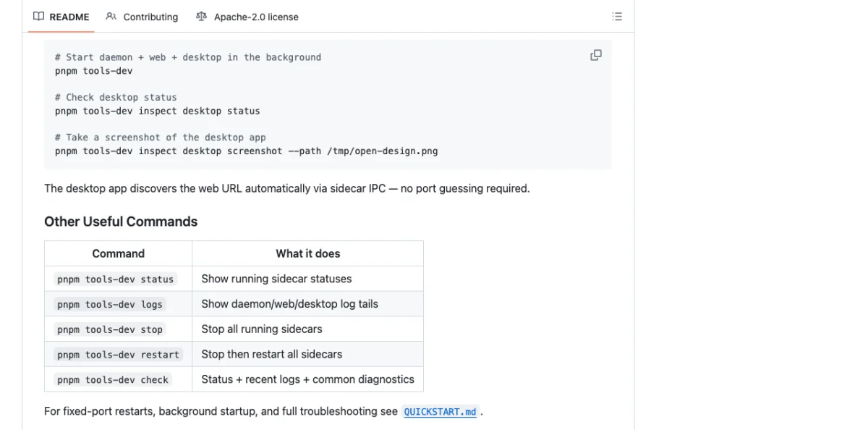This screenshot has height=430, width=868.
Task: Click the license scale icon
Action: coord(201,17)
